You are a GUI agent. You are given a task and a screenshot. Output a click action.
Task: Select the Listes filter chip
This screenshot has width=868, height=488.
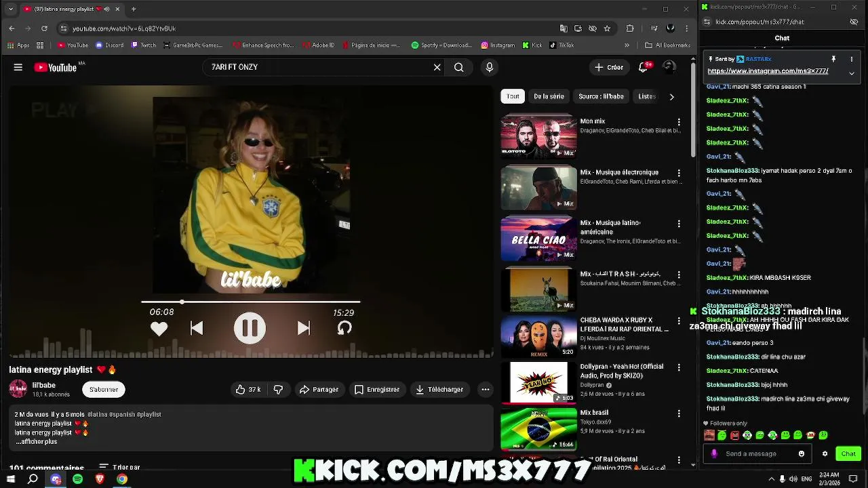tap(647, 96)
